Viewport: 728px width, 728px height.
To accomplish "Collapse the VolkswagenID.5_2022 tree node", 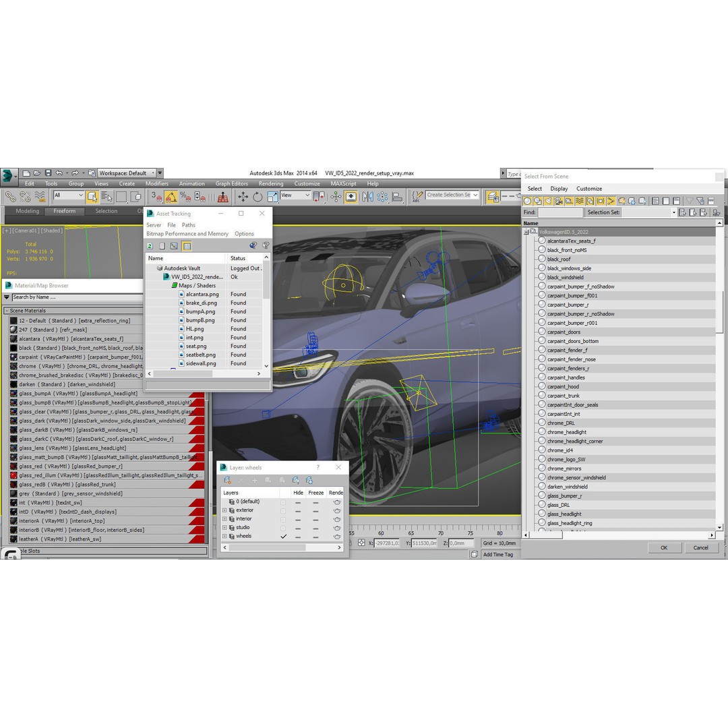I will (x=526, y=232).
